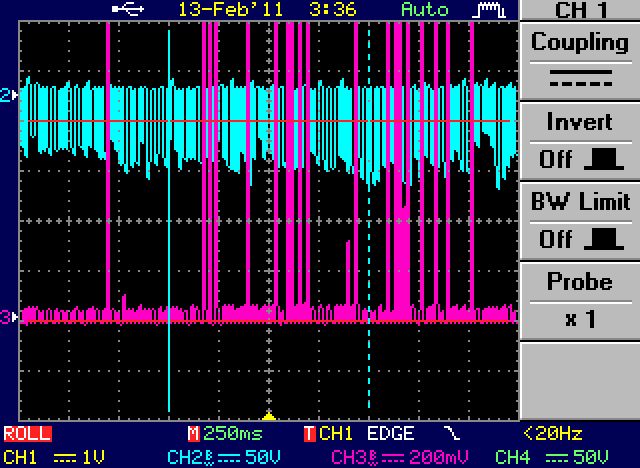Click the peak detect acquisition icon
The image size is (640, 468).
tap(489, 10)
